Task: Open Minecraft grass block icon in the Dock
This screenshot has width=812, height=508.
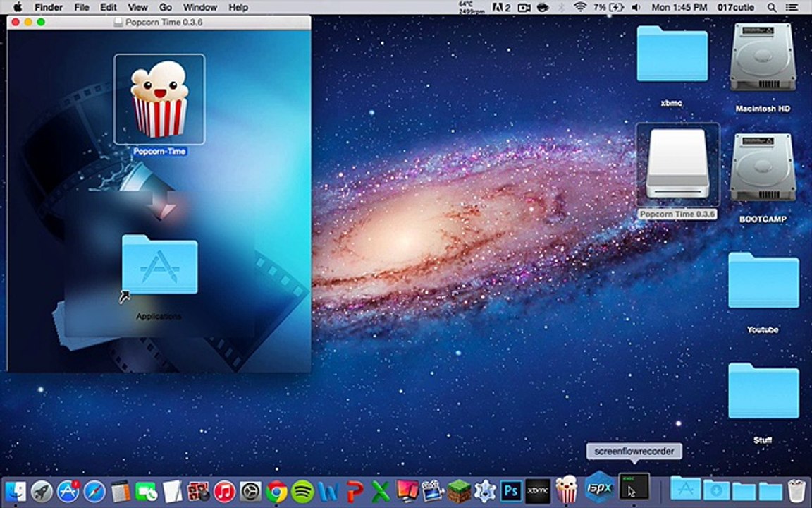Action: point(459,491)
